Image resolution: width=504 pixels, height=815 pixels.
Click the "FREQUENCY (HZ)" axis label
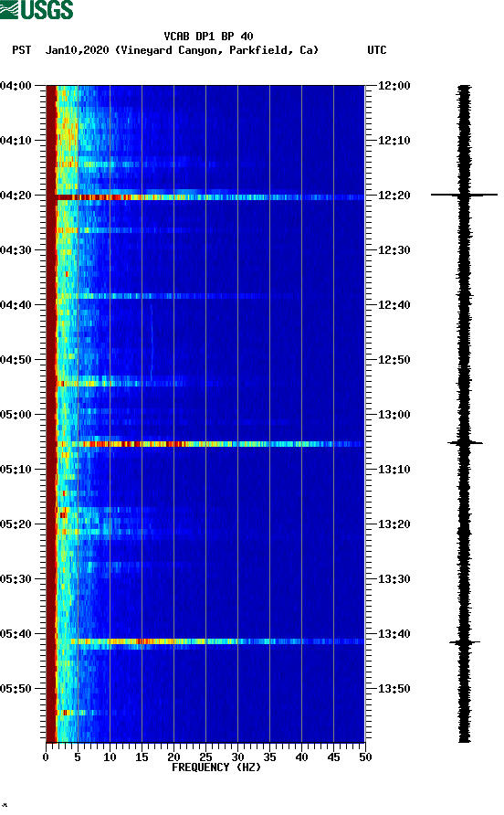(x=216, y=767)
